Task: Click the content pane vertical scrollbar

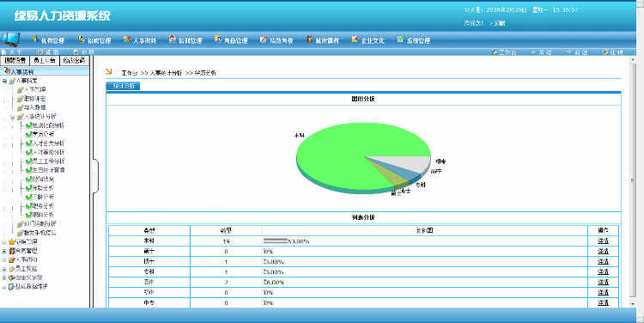Action: tap(633, 180)
